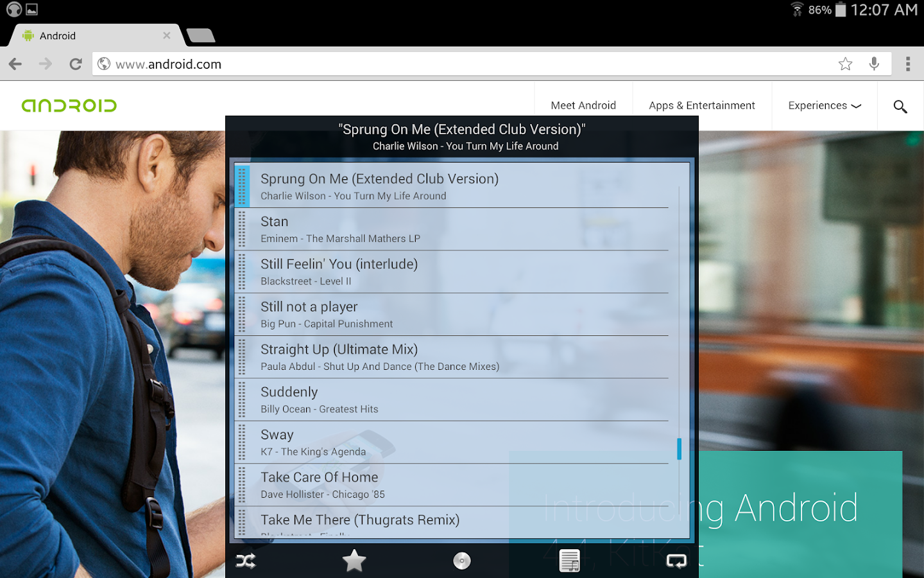
Task: Open the globe site info icon
Action: [104, 64]
